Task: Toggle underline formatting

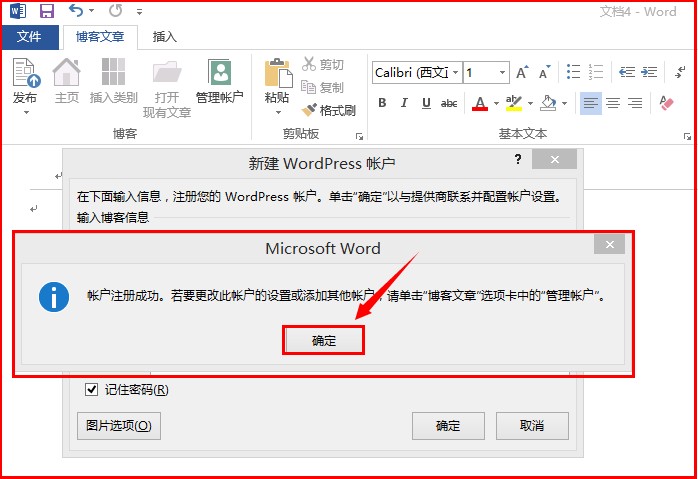Action: point(426,103)
